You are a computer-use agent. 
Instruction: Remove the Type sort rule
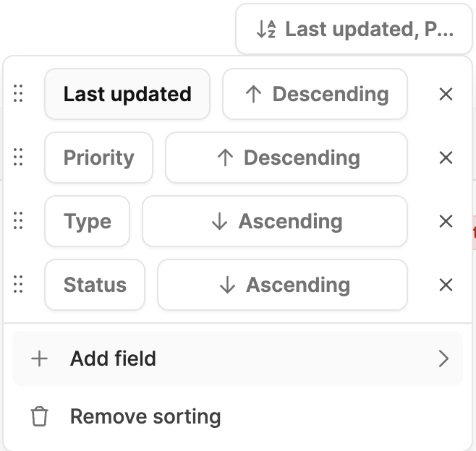tap(446, 221)
